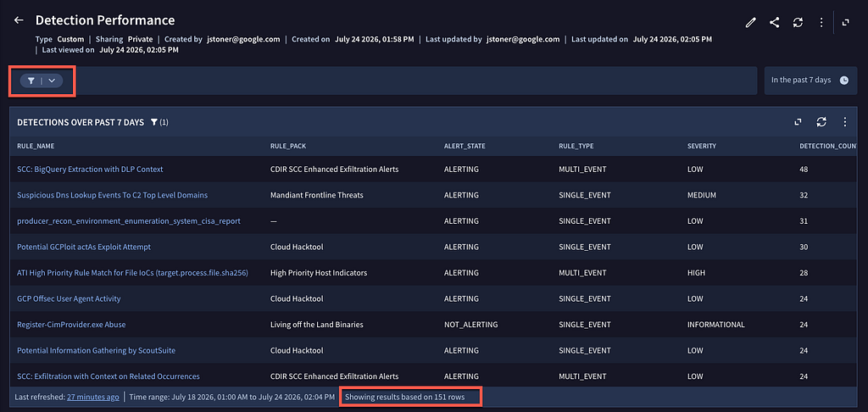
Task: Click the '27 minutes ago' last refreshed link
Action: (x=93, y=397)
